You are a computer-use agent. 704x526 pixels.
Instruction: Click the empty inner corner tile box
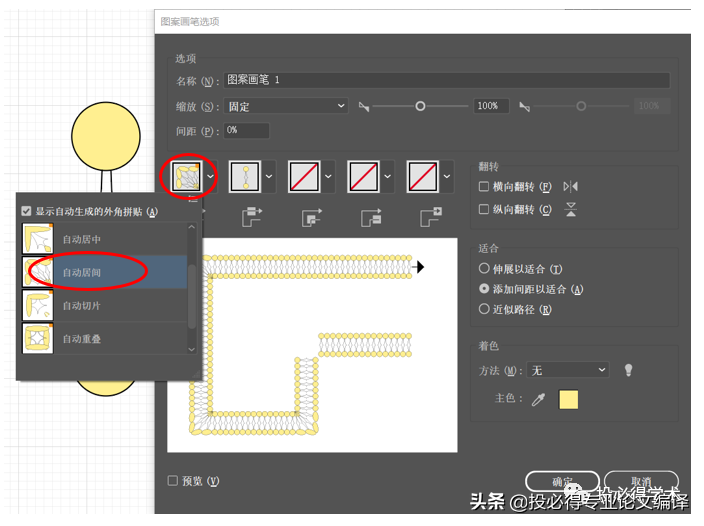click(304, 177)
